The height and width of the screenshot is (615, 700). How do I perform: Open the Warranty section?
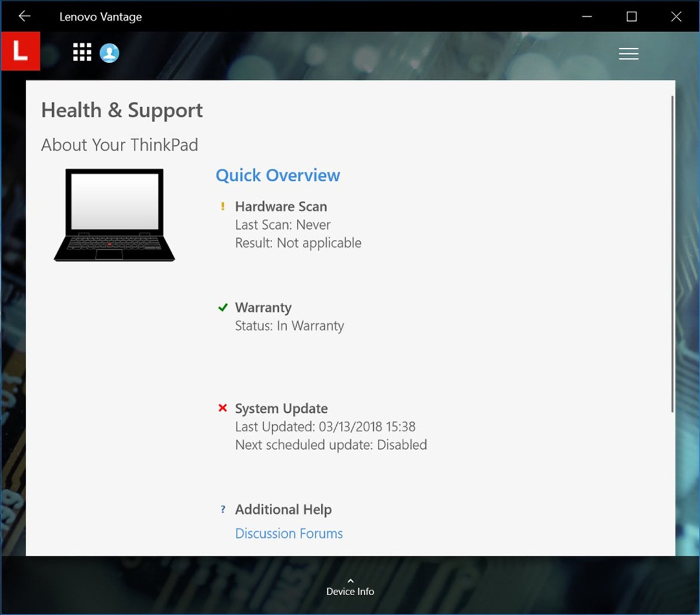coord(263,307)
